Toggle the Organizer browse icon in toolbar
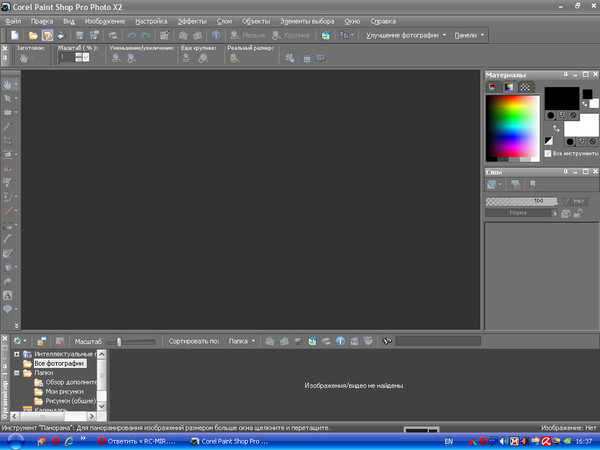Screen dimensions: 600x450 pyautogui.click(x=47, y=36)
